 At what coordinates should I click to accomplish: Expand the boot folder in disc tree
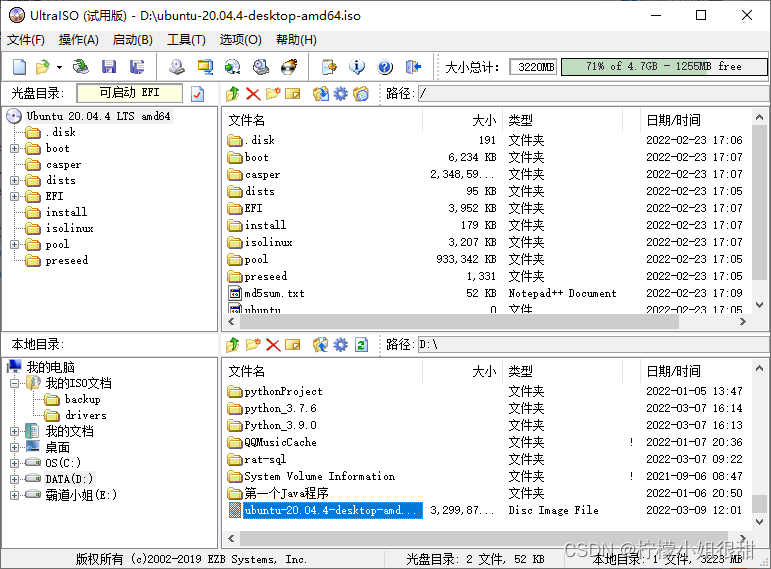[x=15, y=149]
